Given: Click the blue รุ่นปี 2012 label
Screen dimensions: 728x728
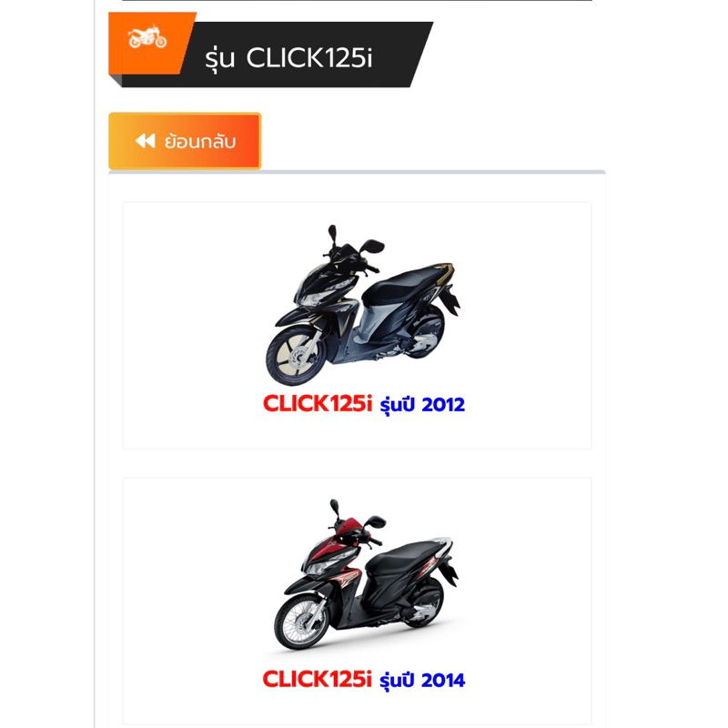Looking at the screenshot, I should [422, 404].
